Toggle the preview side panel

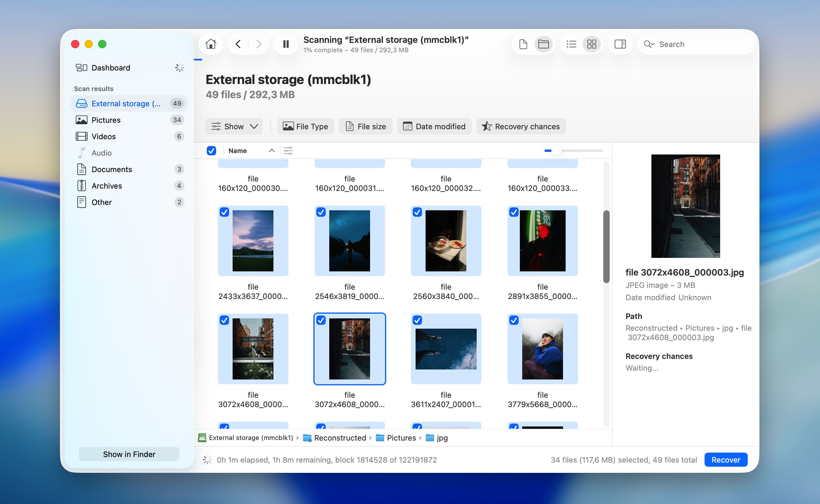point(620,44)
